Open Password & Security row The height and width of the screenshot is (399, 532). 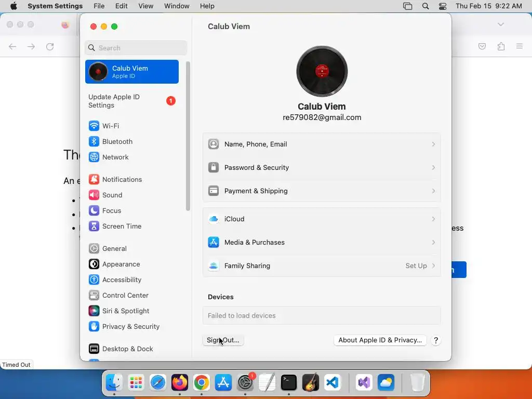tap(322, 168)
